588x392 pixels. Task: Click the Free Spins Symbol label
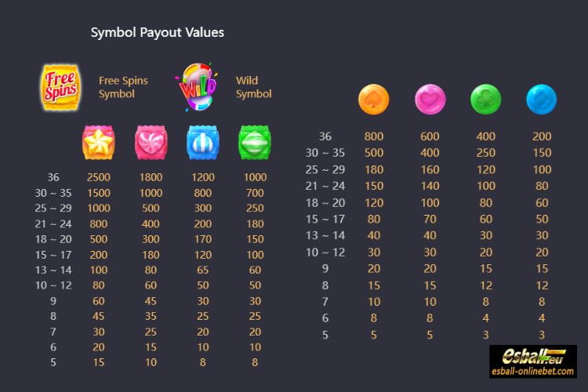tap(123, 87)
